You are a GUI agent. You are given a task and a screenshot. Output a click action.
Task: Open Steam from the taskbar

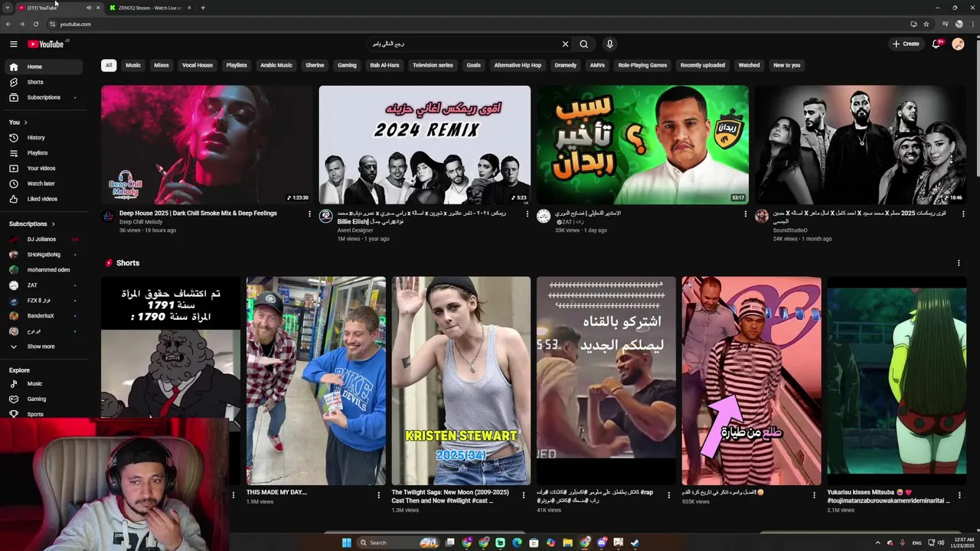tap(635, 543)
